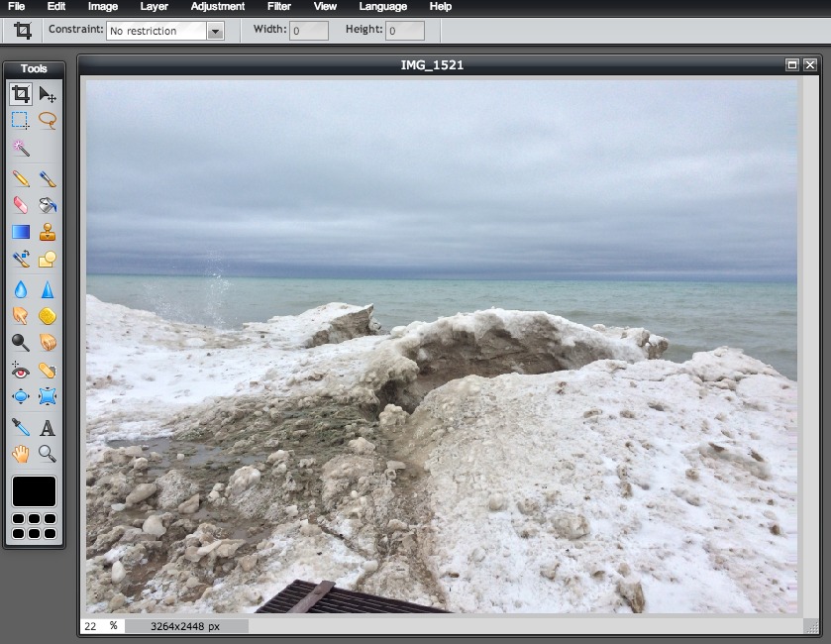Select the Spot Heal bandage tool

coord(48,370)
